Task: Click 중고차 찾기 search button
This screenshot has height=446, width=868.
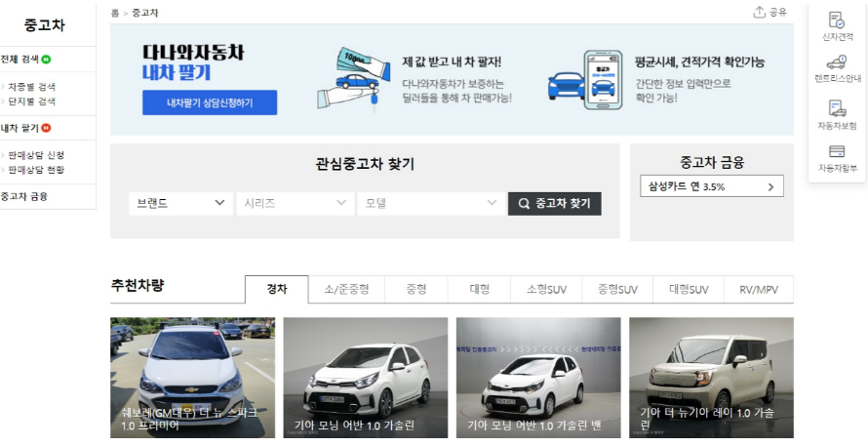Action: [555, 204]
